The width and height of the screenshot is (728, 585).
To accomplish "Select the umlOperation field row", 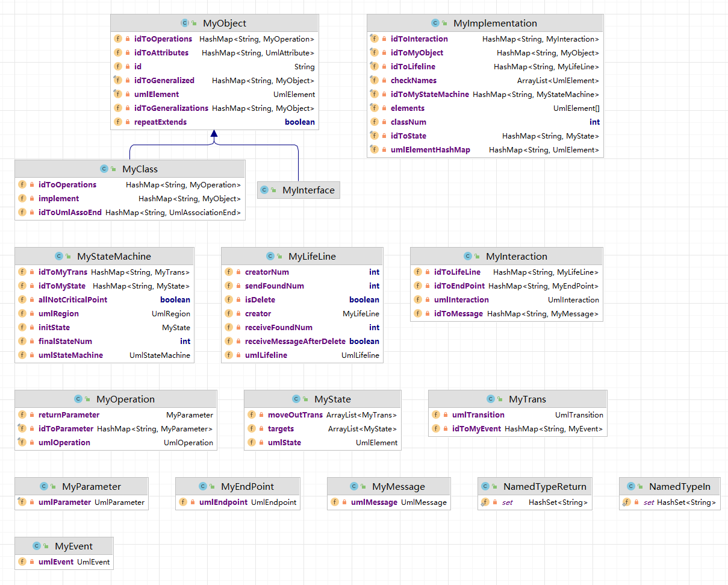I will [x=116, y=443].
